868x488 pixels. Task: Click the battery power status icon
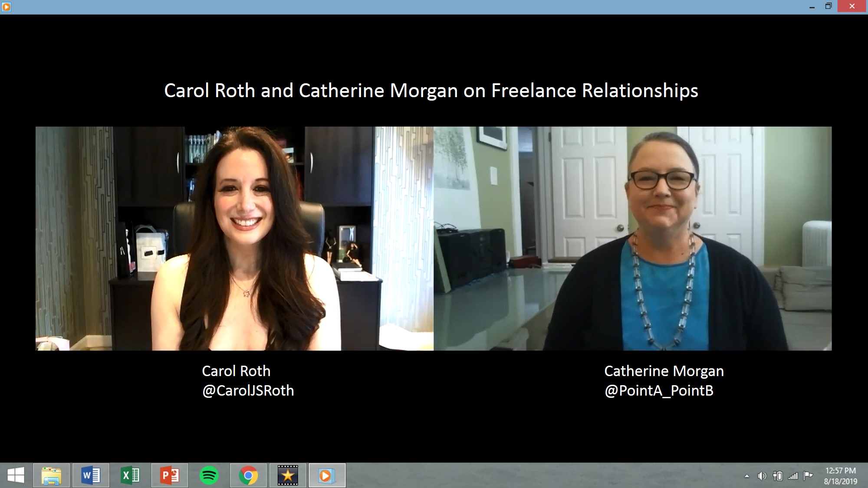[778, 476]
